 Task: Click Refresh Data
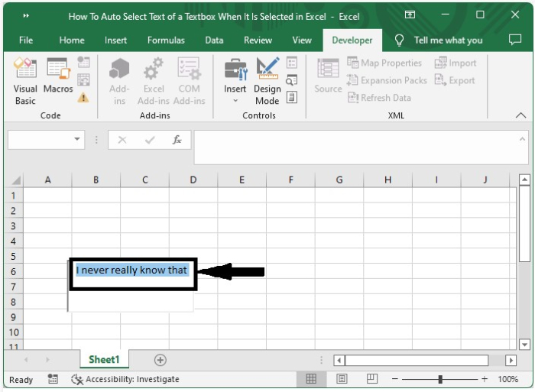click(379, 98)
